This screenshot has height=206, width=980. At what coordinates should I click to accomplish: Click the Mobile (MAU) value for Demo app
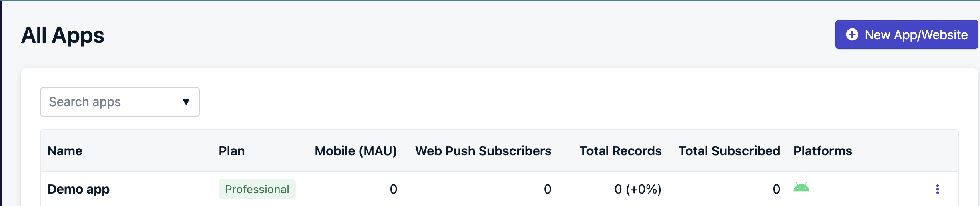click(x=393, y=189)
